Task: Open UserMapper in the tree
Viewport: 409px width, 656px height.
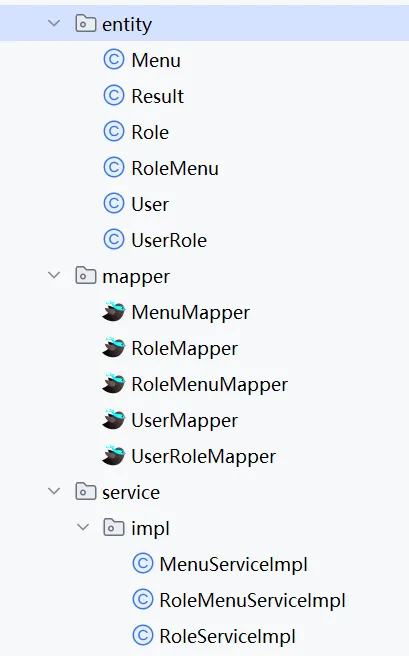Action: tap(184, 420)
